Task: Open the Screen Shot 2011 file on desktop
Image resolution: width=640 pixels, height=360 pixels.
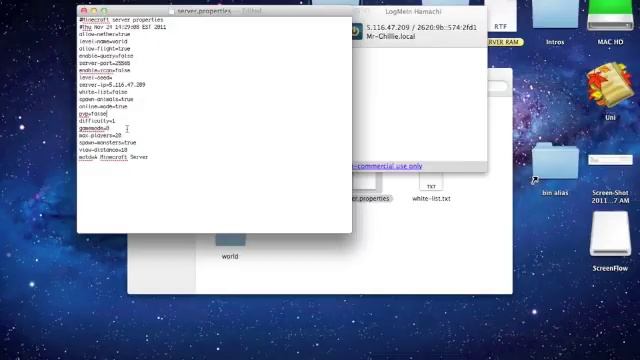Action: click(610, 160)
